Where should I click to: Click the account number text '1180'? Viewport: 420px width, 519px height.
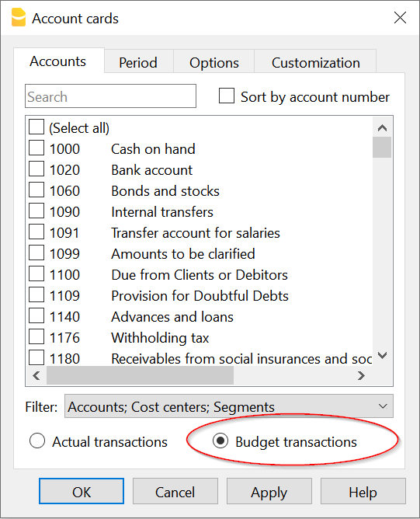tap(64, 359)
